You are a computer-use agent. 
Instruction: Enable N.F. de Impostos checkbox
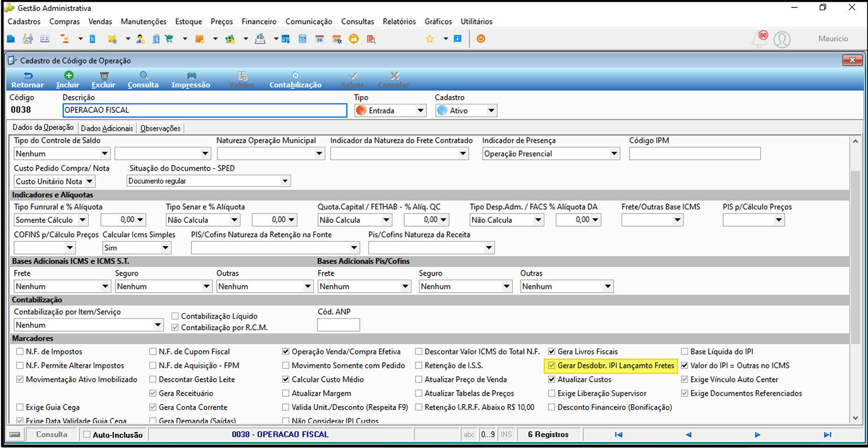20,352
